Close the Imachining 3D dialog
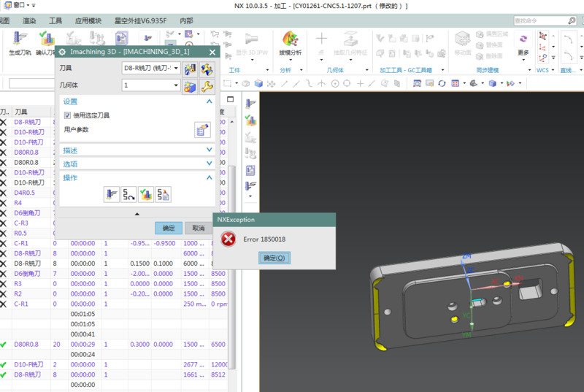The width and height of the screenshot is (584, 392). coord(212,52)
